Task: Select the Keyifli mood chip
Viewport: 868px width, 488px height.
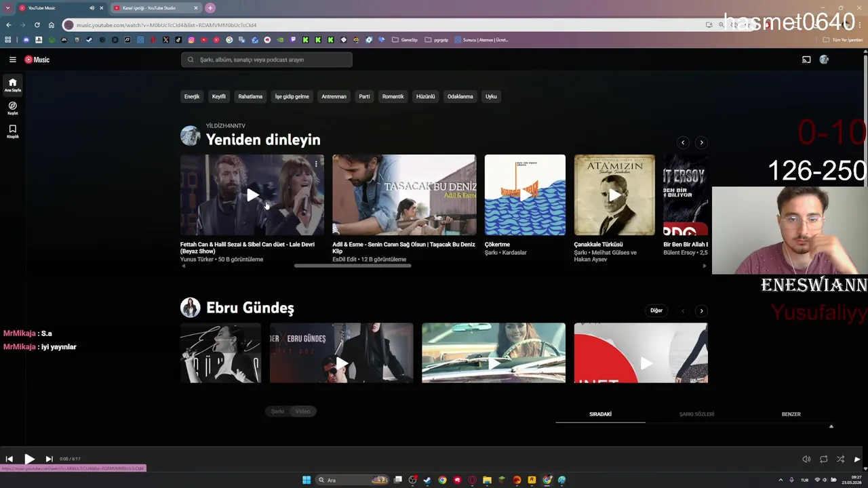Action: [x=218, y=96]
